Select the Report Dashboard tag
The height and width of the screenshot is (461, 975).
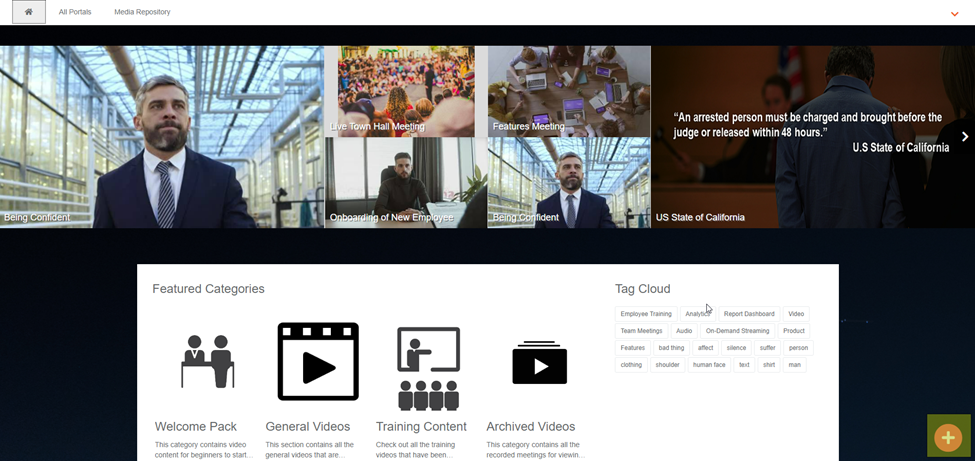point(749,314)
